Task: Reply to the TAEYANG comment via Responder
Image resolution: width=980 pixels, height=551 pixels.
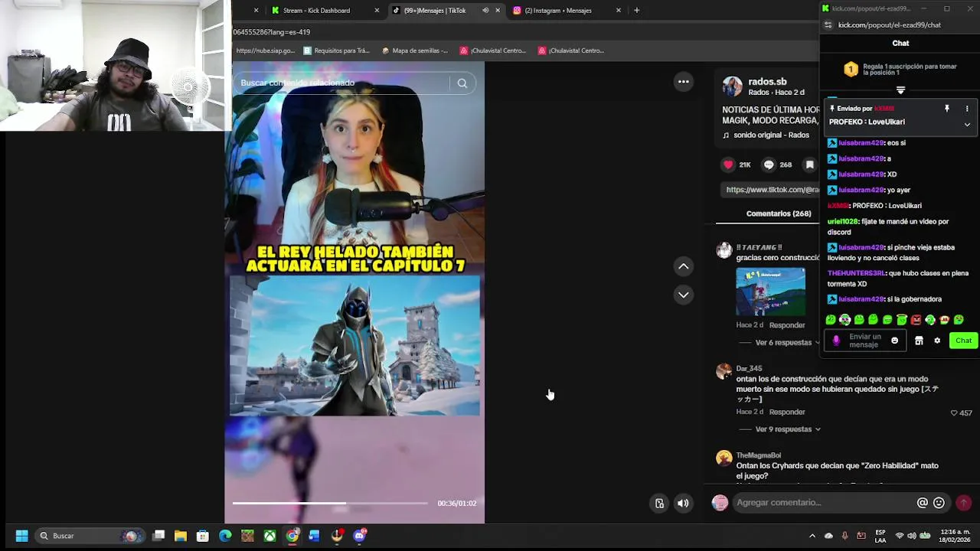Action: (x=787, y=325)
